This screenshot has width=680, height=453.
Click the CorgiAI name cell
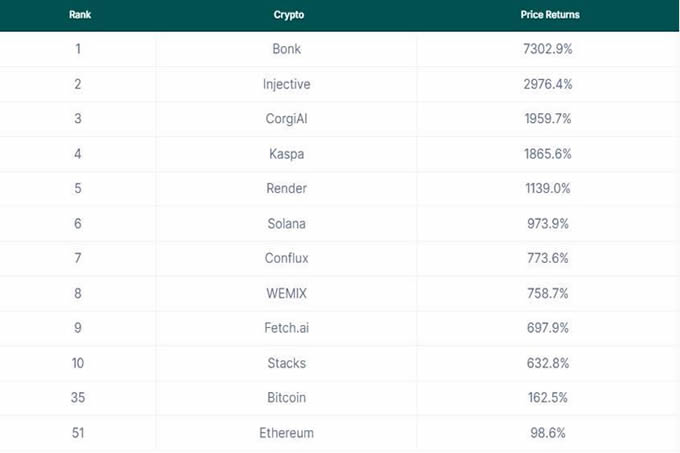[x=286, y=118]
